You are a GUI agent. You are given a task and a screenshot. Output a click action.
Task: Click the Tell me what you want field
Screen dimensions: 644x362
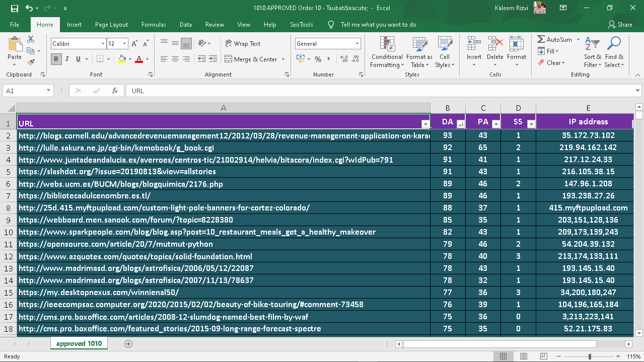click(x=378, y=25)
